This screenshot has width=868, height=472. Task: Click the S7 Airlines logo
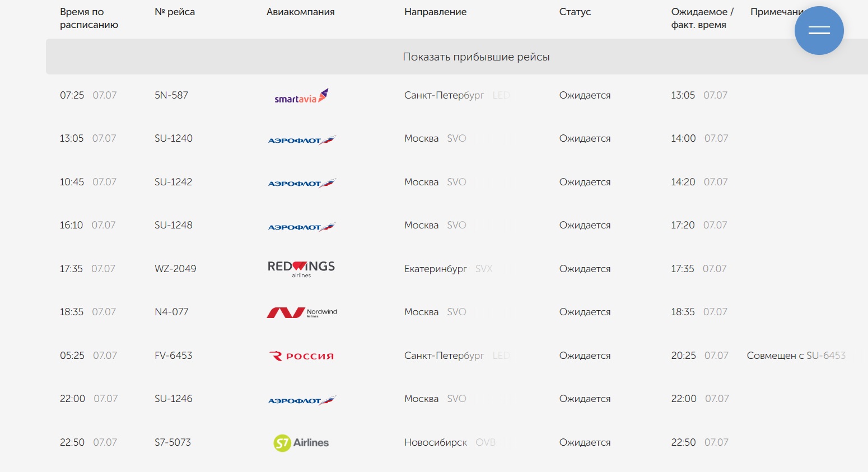pyautogui.click(x=301, y=443)
